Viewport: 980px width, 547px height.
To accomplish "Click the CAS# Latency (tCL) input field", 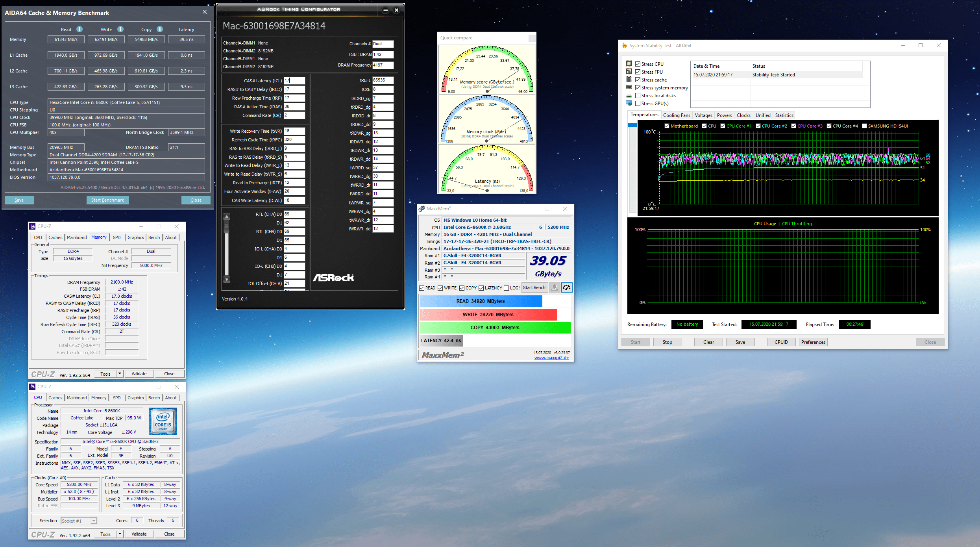I will point(294,80).
